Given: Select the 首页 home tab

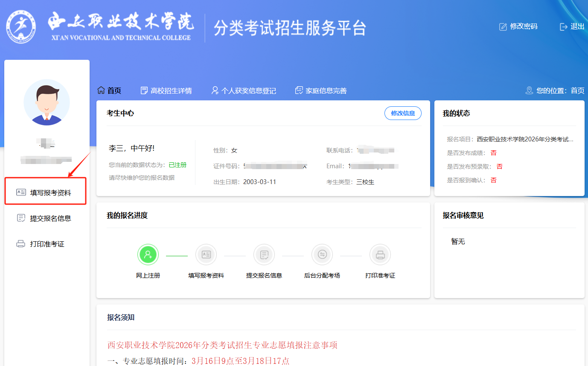Looking at the screenshot, I should [x=109, y=91].
